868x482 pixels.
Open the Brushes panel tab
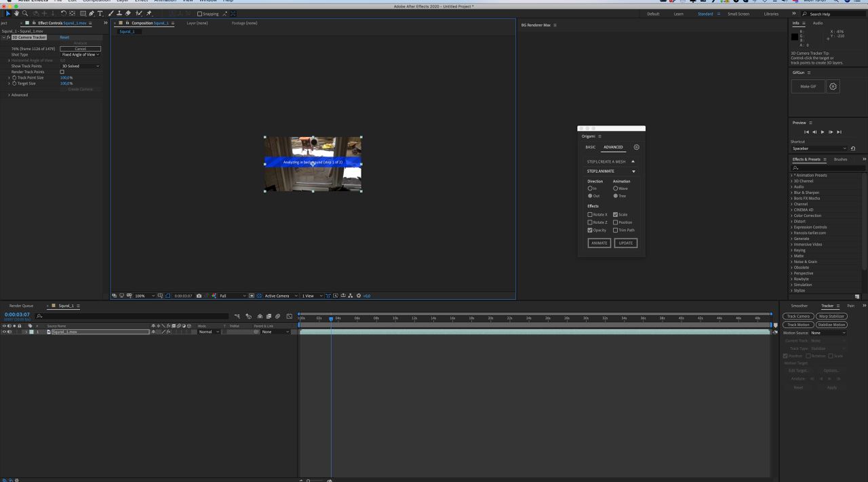coord(840,159)
